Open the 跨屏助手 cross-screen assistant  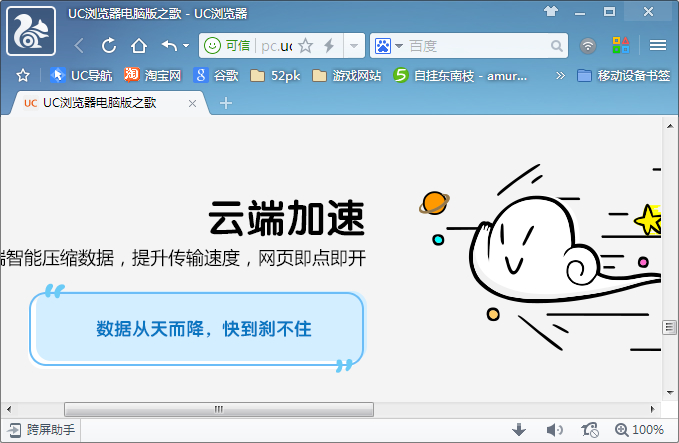click(x=41, y=430)
